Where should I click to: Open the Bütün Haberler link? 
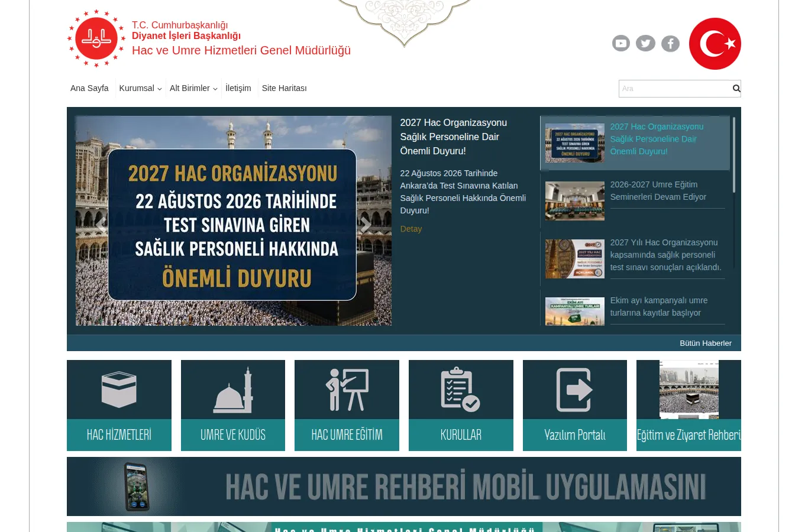click(706, 343)
